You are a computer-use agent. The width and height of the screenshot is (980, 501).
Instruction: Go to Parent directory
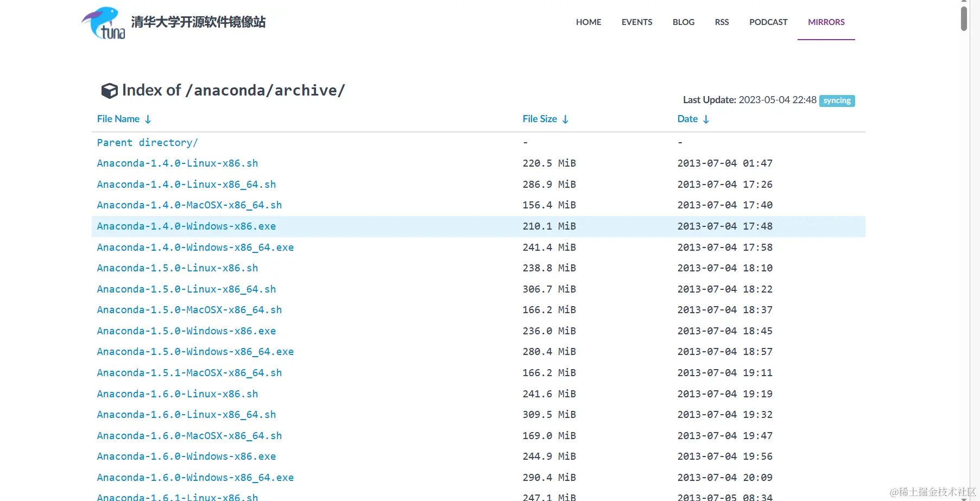point(147,143)
